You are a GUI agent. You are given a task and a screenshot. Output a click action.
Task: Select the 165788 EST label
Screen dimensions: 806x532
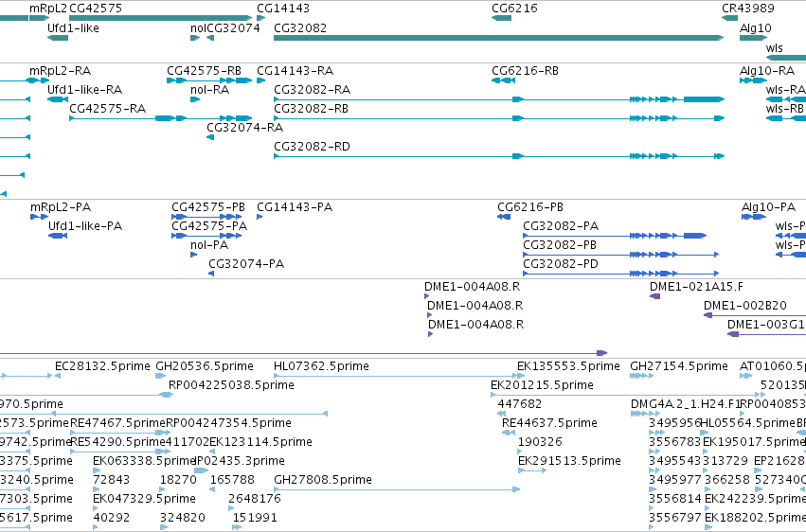(x=232, y=480)
